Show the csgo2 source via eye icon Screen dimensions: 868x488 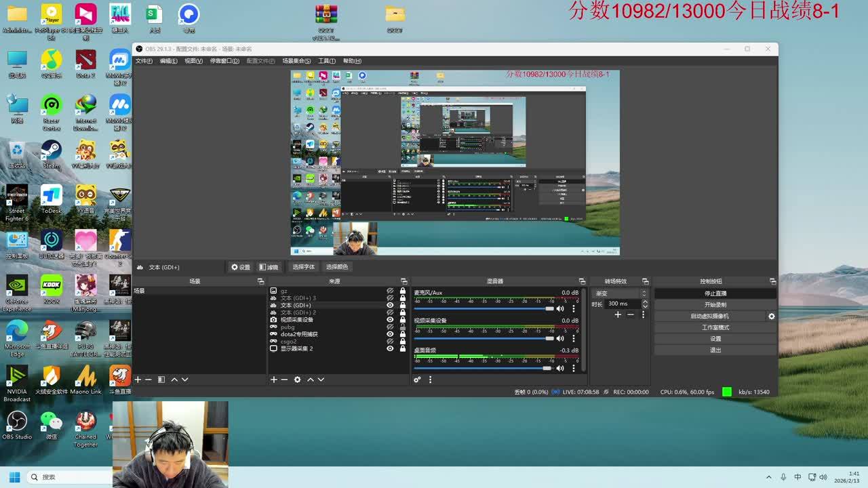pyautogui.click(x=390, y=342)
